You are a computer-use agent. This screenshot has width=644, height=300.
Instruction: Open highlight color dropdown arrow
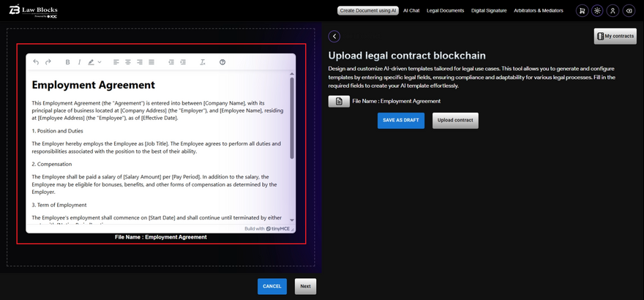pyautogui.click(x=100, y=62)
